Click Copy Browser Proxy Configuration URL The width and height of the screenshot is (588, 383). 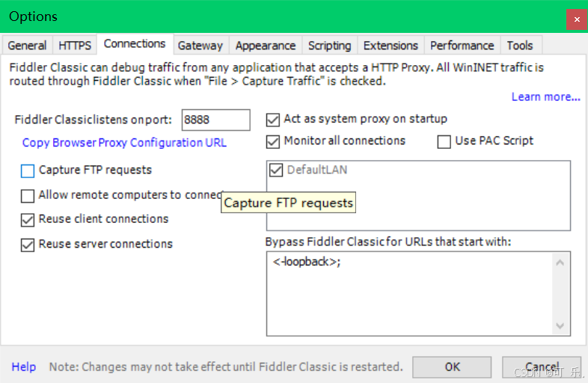124,143
